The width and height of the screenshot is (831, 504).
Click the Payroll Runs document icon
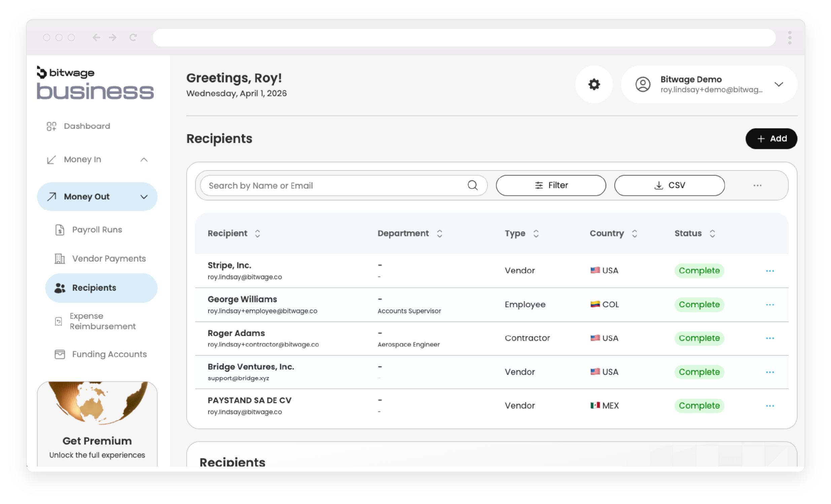click(x=60, y=230)
